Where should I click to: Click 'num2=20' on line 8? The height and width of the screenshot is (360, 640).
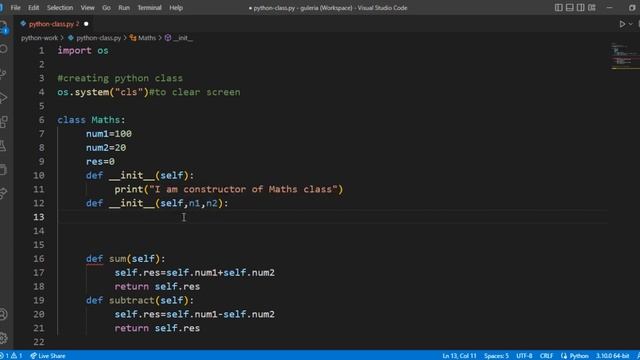pos(106,148)
